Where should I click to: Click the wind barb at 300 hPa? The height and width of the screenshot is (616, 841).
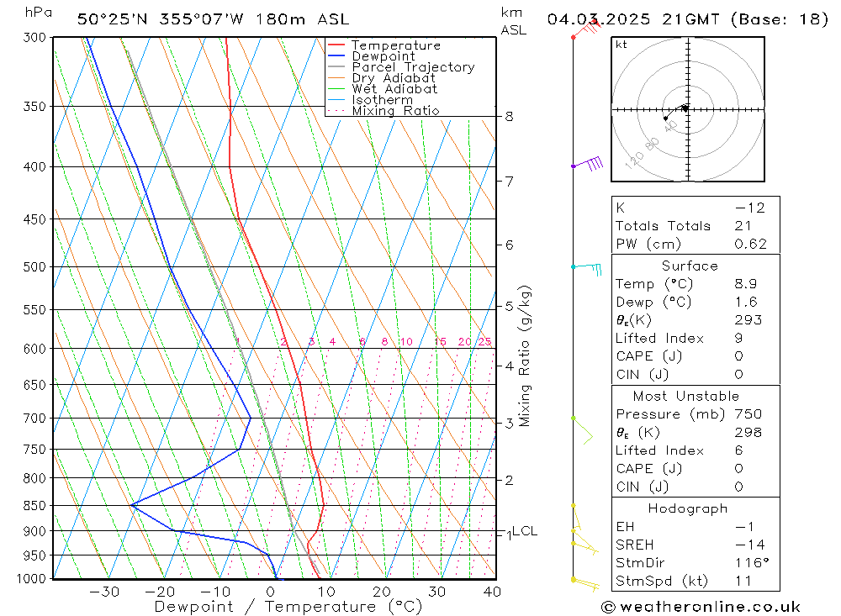(x=586, y=29)
